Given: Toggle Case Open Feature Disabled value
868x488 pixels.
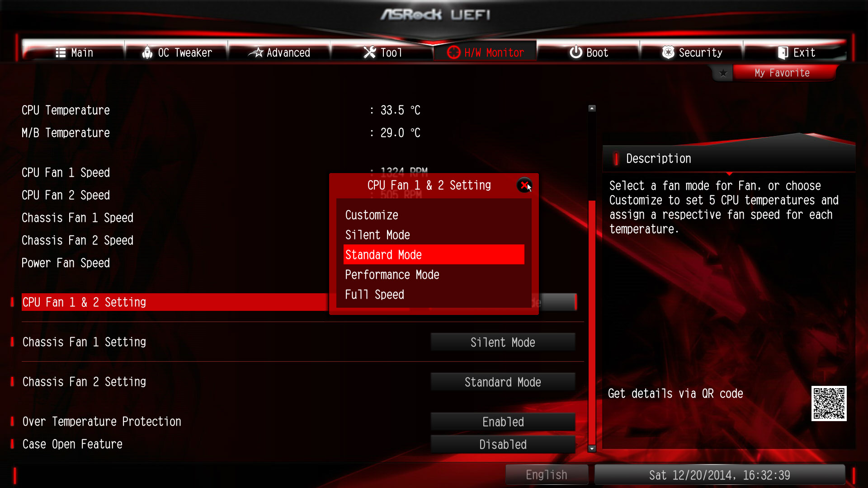Looking at the screenshot, I should (503, 445).
